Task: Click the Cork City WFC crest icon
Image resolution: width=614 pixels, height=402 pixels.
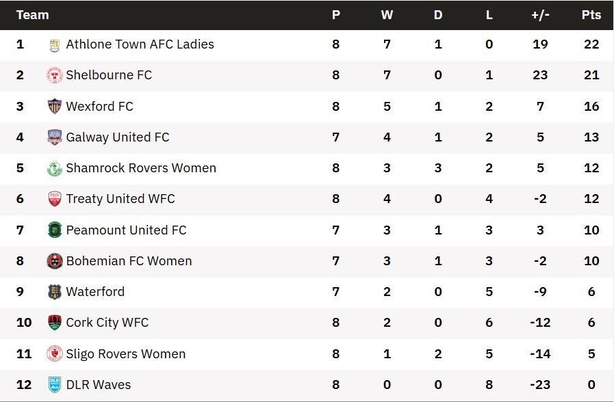Action: point(54,323)
